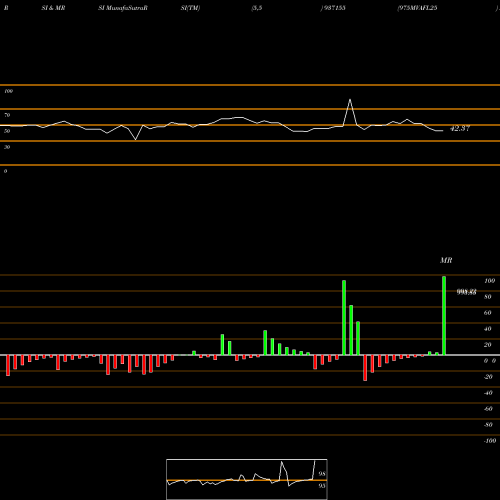The height and width of the screenshot is (500, 500).
Task: Click the RSI value label 42.37
Action: click(x=460, y=128)
